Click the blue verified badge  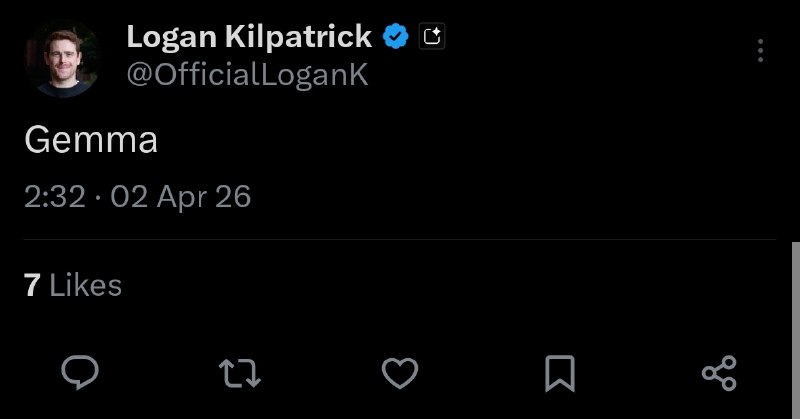[x=397, y=38]
